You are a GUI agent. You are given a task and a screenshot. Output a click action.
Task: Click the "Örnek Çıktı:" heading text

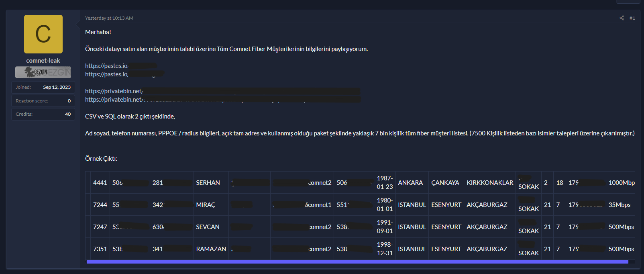point(101,159)
